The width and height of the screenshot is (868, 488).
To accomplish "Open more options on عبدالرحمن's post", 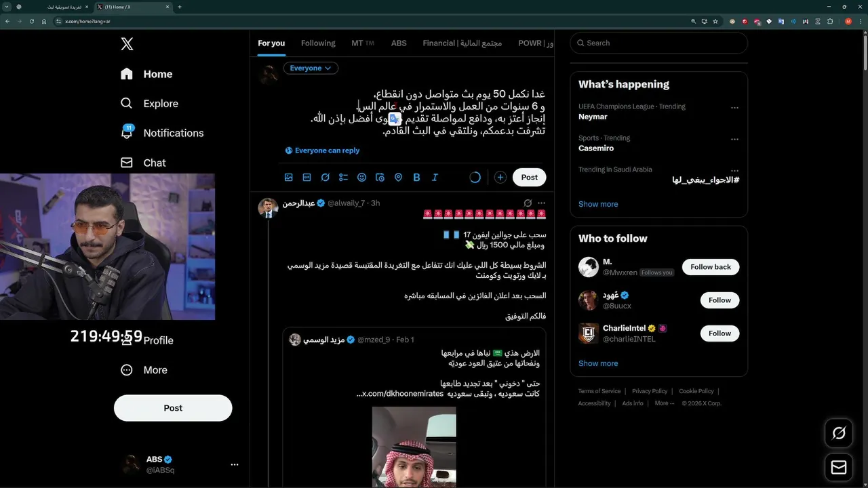I will (541, 203).
